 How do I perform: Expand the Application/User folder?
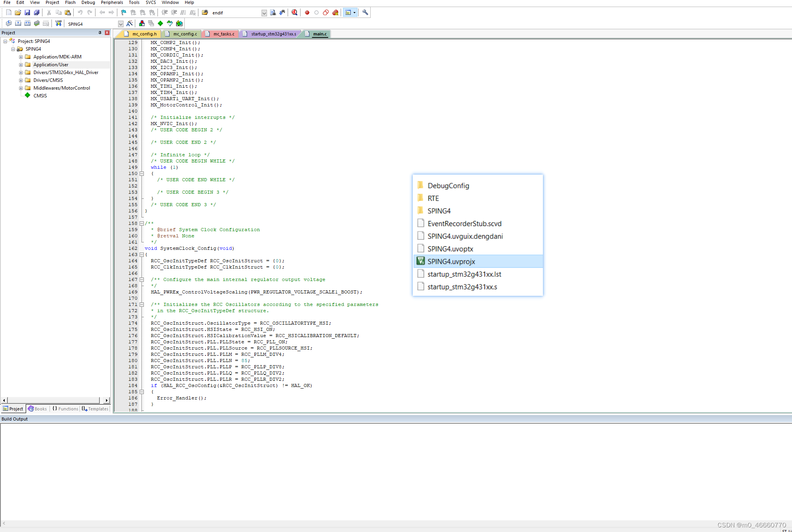pyautogui.click(x=21, y=65)
